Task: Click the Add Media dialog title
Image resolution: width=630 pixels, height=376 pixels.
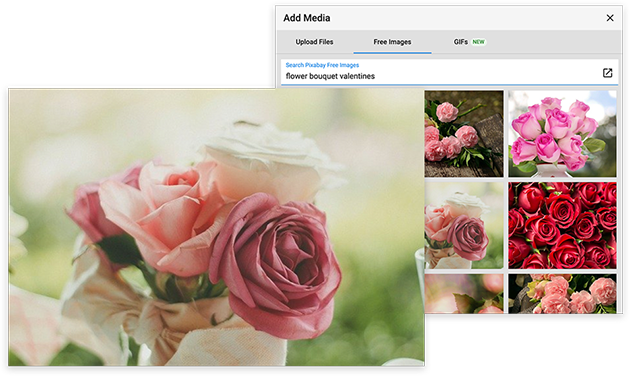Action: pyautogui.click(x=307, y=18)
